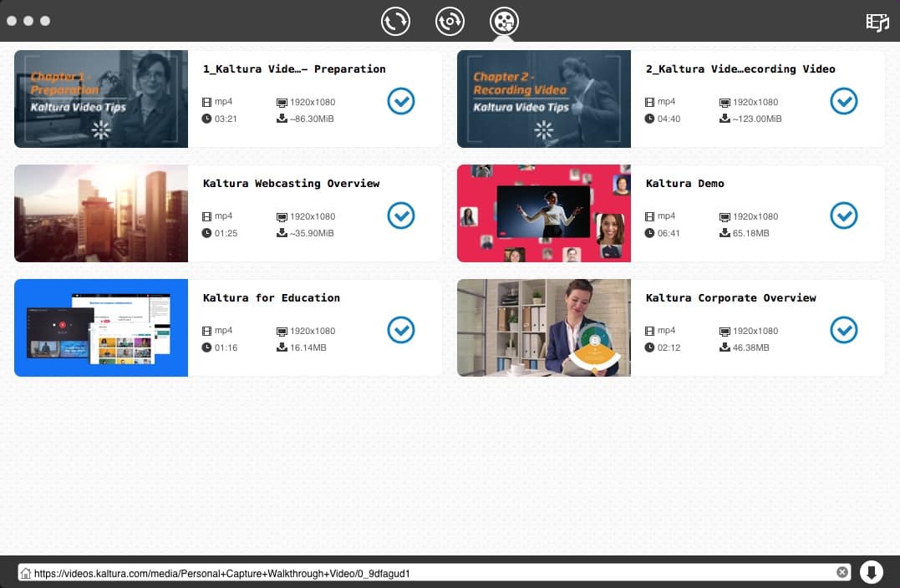Start download with the arrow button
The height and width of the screenshot is (588, 900).
pyautogui.click(x=871, y=572)
